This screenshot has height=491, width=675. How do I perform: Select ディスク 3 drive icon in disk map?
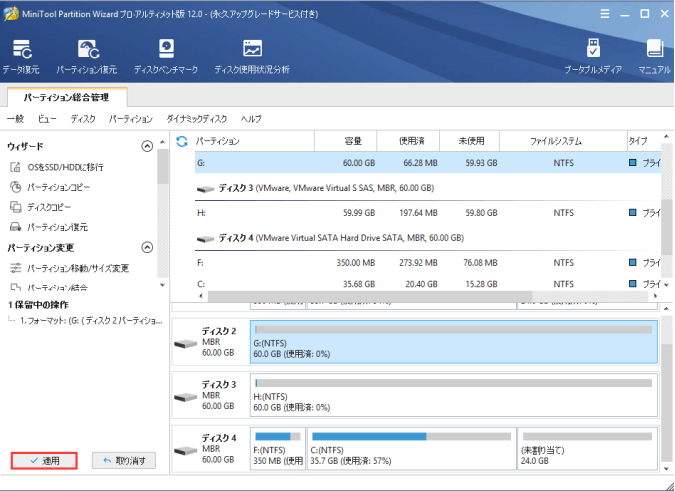[x=186, y=397]
